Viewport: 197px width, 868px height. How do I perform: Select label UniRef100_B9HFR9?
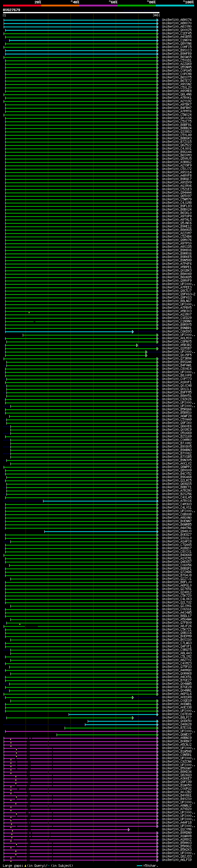coord(177,54)
